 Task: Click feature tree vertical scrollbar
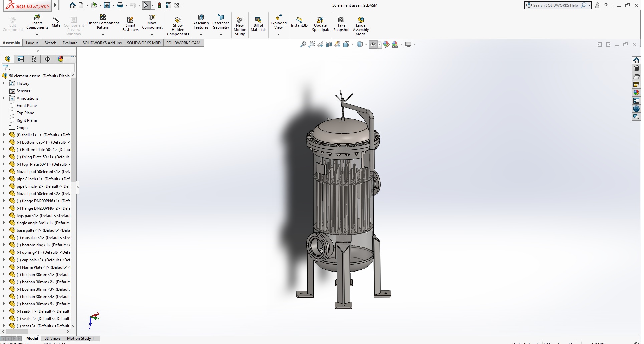(73, 130)
